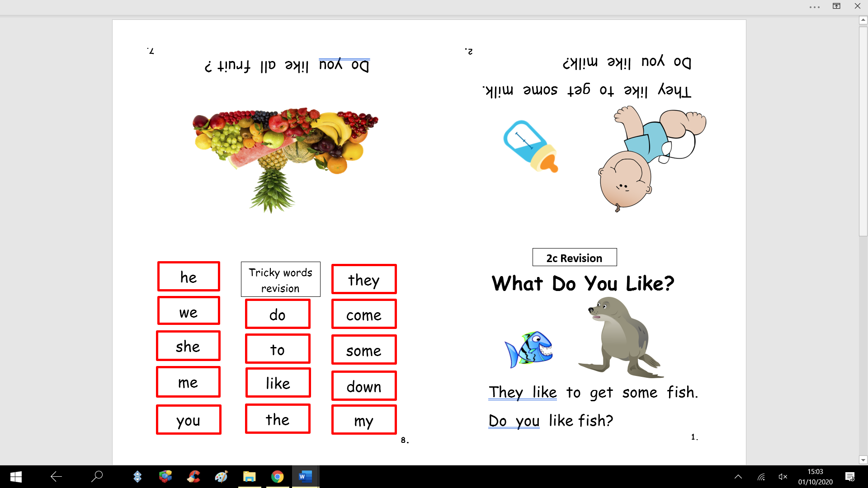Click the scroll-up arrow on the scrollbar
Screen dimensions: 868x488
point(863,19)
